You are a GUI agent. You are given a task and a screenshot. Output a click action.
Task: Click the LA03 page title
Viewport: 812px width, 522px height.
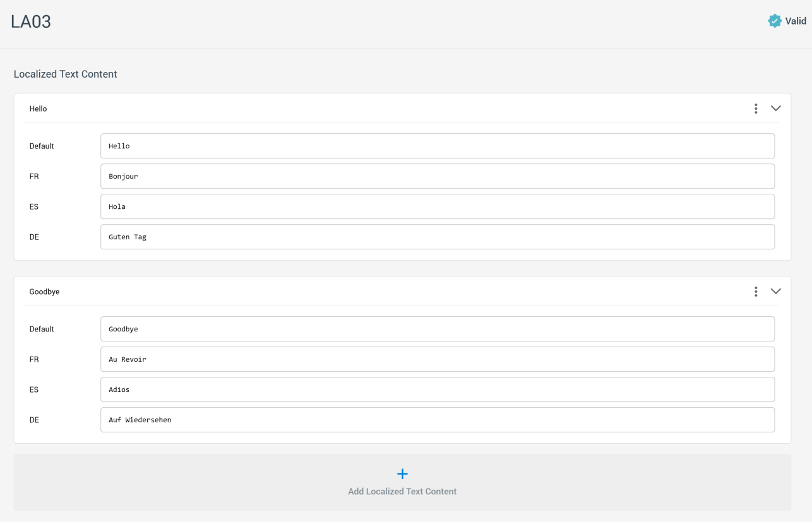click(x=31, y=21)
